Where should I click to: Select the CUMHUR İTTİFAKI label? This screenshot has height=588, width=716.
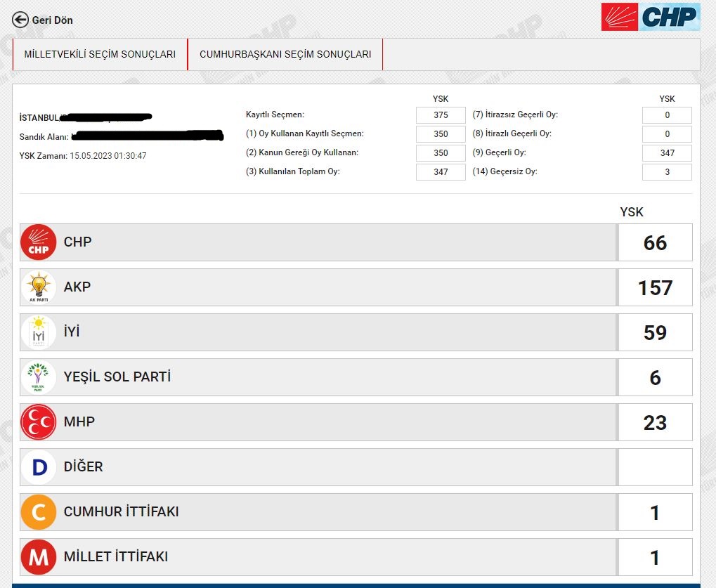coord(121,511)
